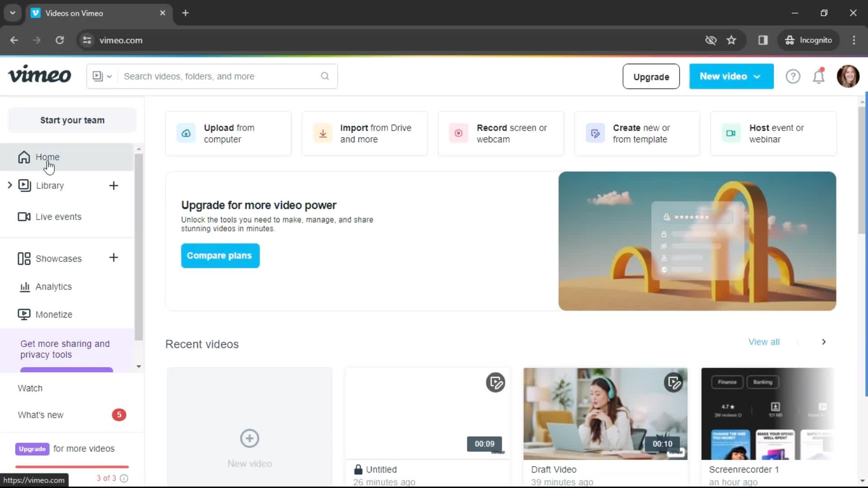Click the import download arrow icon
This screenshot has height=488, width=868.
pyautogui.click(x=323, y=133)
